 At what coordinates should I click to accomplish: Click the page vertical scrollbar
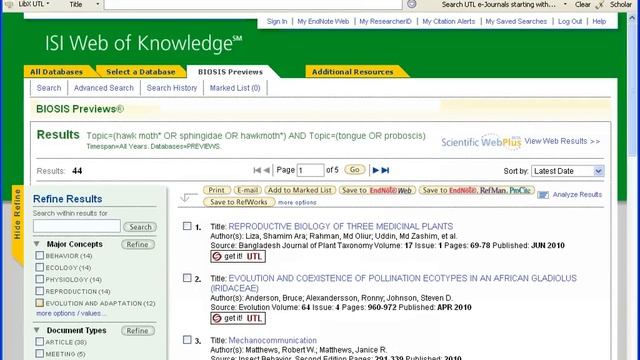click(633, 186)
